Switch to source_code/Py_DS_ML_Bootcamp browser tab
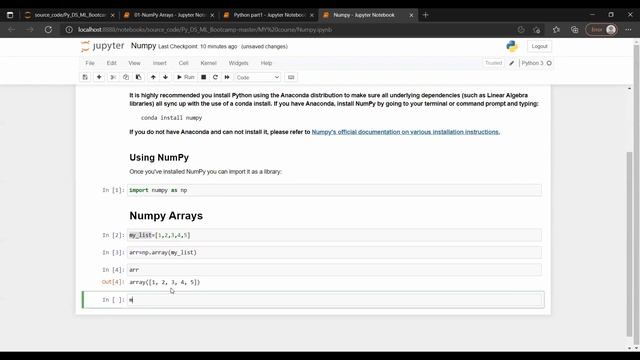This screenshot has width=640, height=360. click(69, 15)
